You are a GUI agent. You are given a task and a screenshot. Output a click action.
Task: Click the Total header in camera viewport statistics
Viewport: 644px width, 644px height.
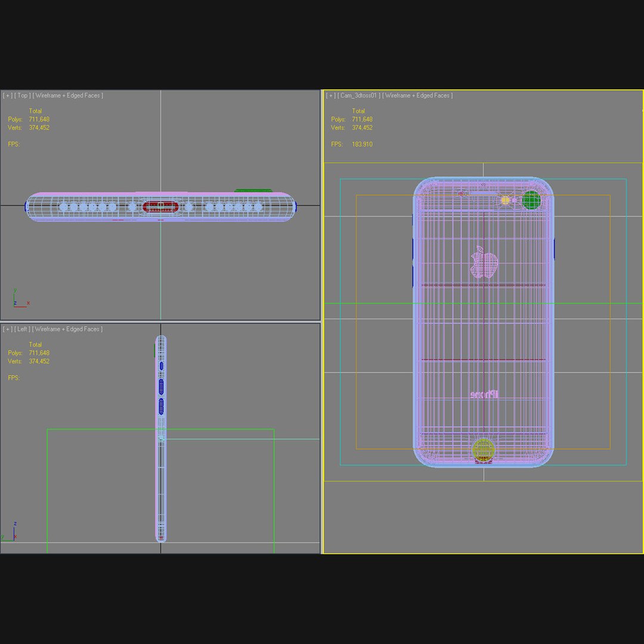coord(358,111)
